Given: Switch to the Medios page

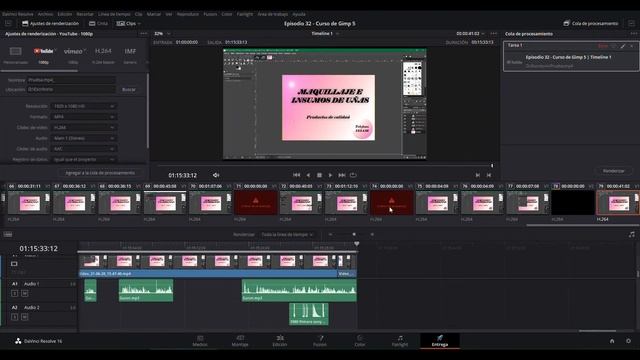Looking at the screenshot, I should 200,341.
